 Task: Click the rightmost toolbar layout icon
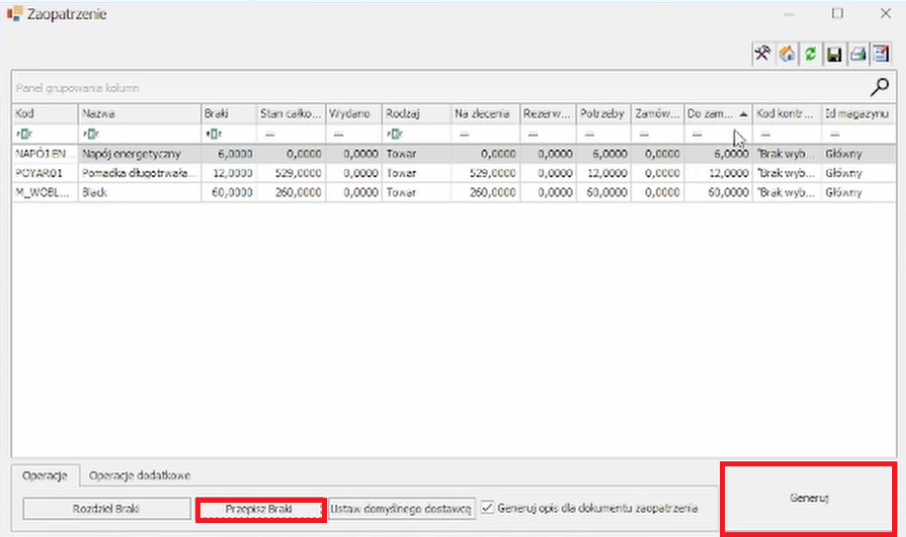(880, 55)
